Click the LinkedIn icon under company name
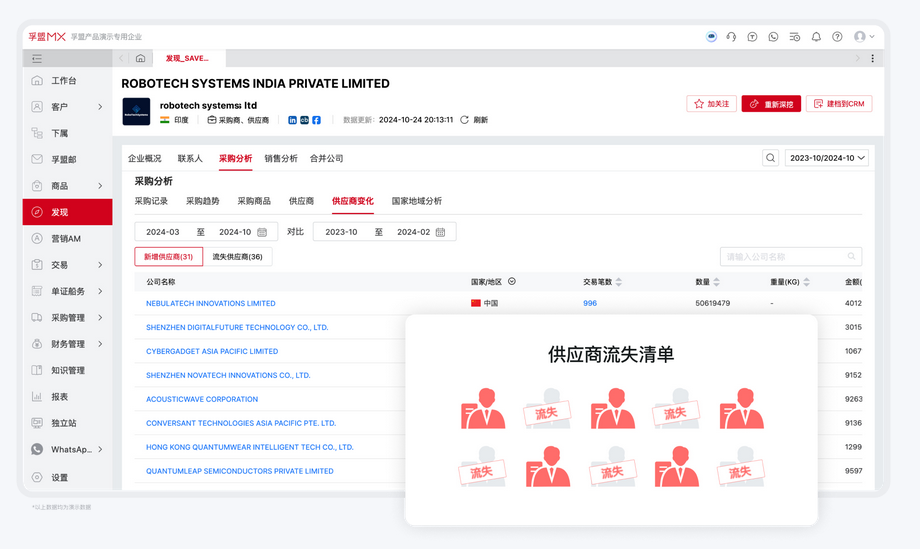The width and height of the screenshot is (920, 549). (292, 120)
